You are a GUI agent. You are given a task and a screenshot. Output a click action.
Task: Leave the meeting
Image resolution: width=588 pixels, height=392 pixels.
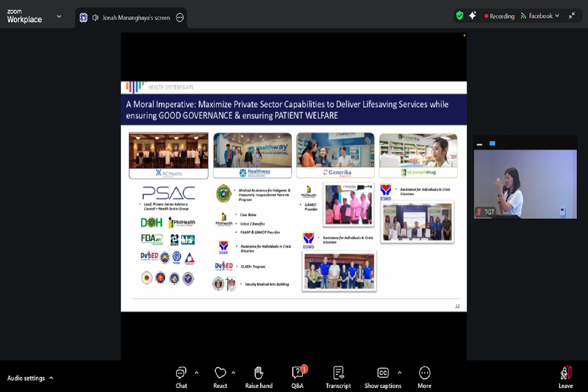pos(565,377)
